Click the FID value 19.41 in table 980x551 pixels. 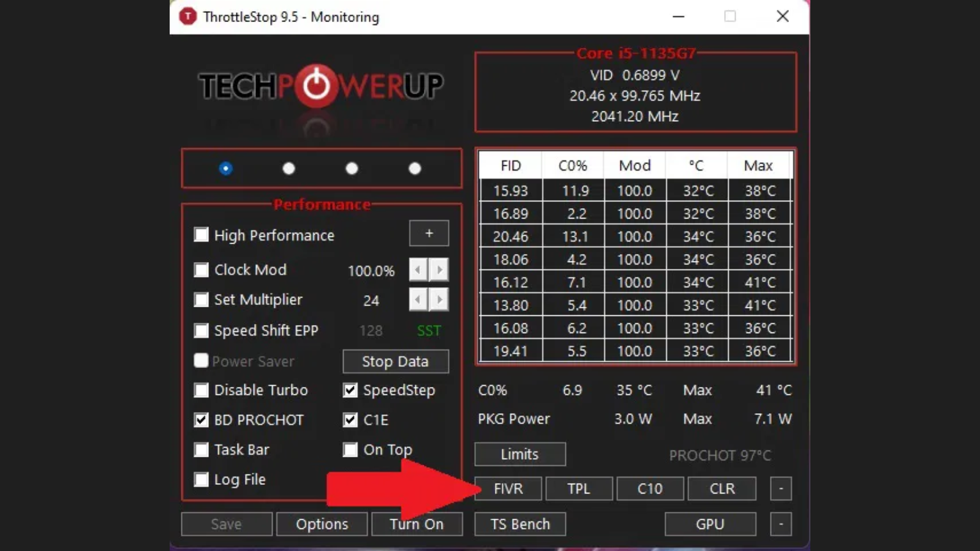[x=511, y=351]
